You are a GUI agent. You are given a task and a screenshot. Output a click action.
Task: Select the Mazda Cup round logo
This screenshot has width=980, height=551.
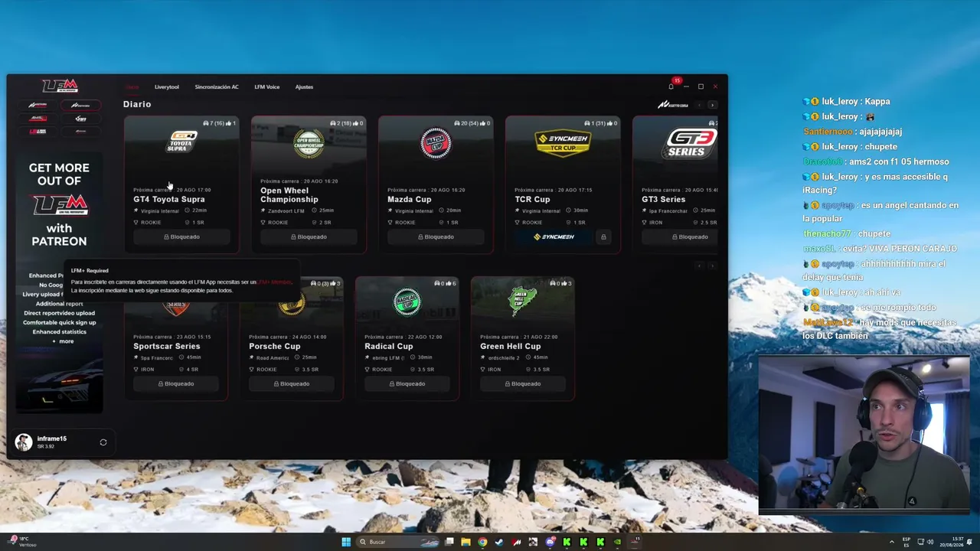pyautogui.click(x=436, y=143)
